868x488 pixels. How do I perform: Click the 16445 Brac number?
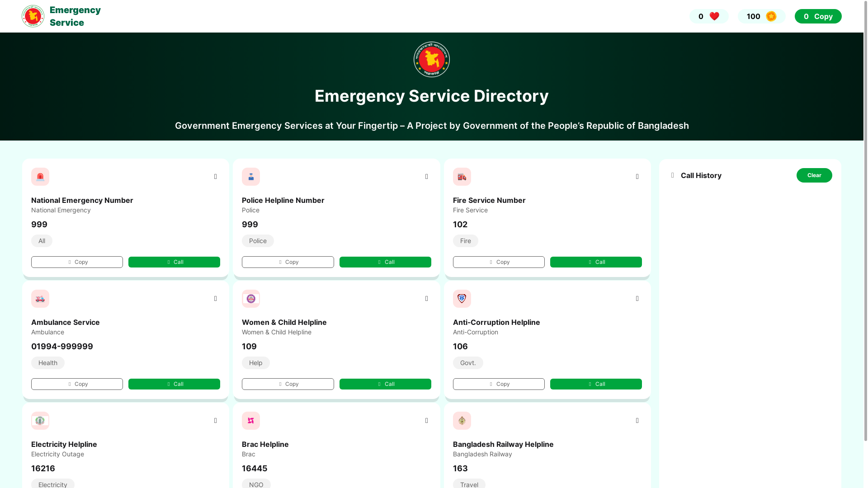255,469
